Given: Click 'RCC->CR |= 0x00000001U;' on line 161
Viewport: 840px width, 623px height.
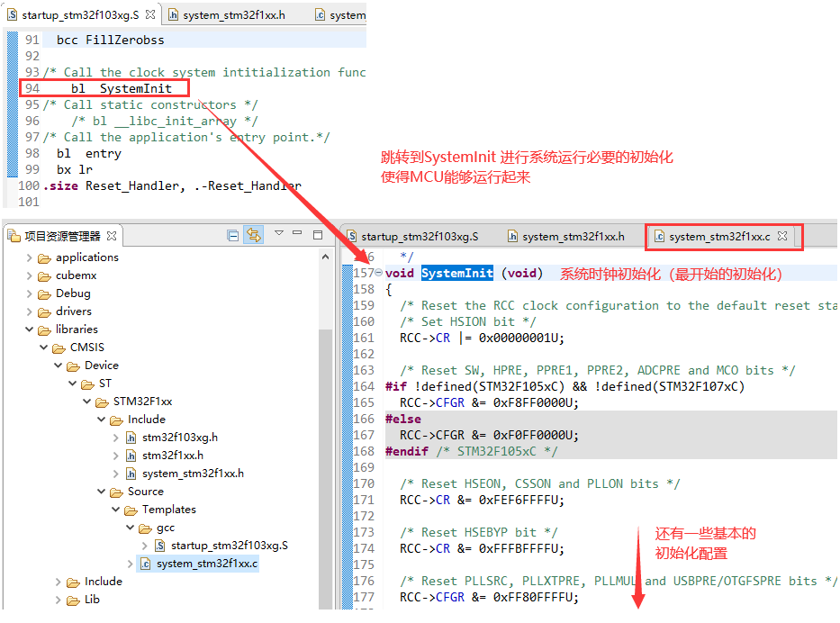Looking at the screenshot, I should 482,338.
